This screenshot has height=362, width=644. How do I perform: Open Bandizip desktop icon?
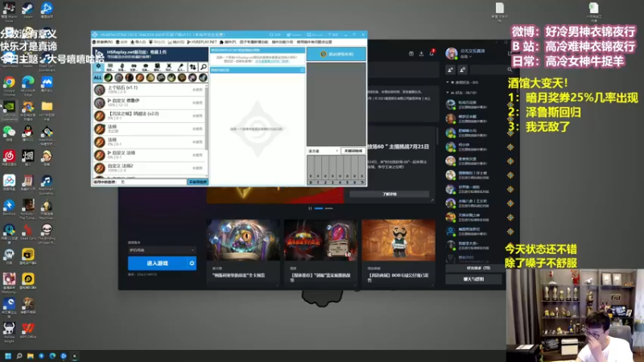pos(9,208)
